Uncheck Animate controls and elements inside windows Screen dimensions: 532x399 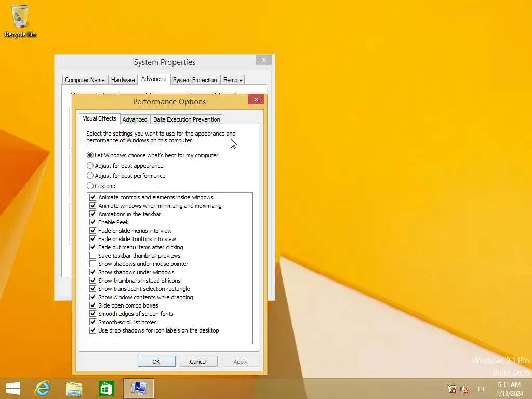coord(92,197)
